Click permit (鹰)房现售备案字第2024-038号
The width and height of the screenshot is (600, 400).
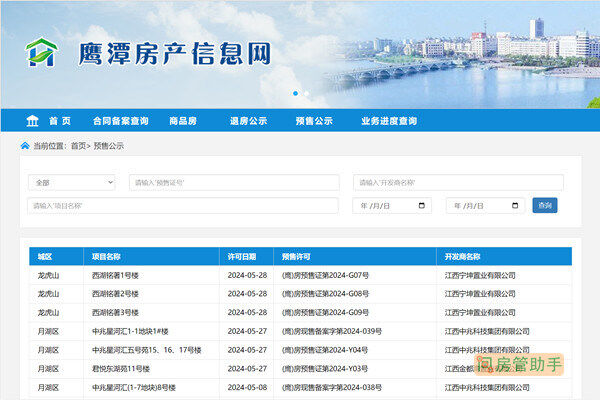(332, 388)
